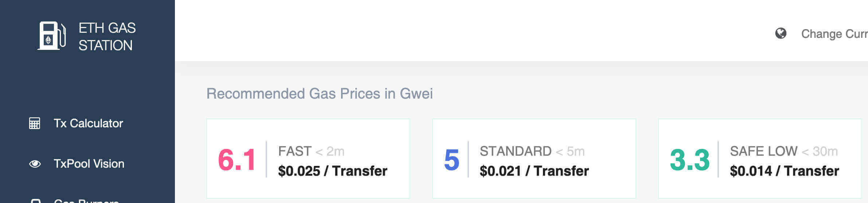Open the Change Currency dropdown
The height and width of the screenshot is (203, 868).
tap(834, 34)
